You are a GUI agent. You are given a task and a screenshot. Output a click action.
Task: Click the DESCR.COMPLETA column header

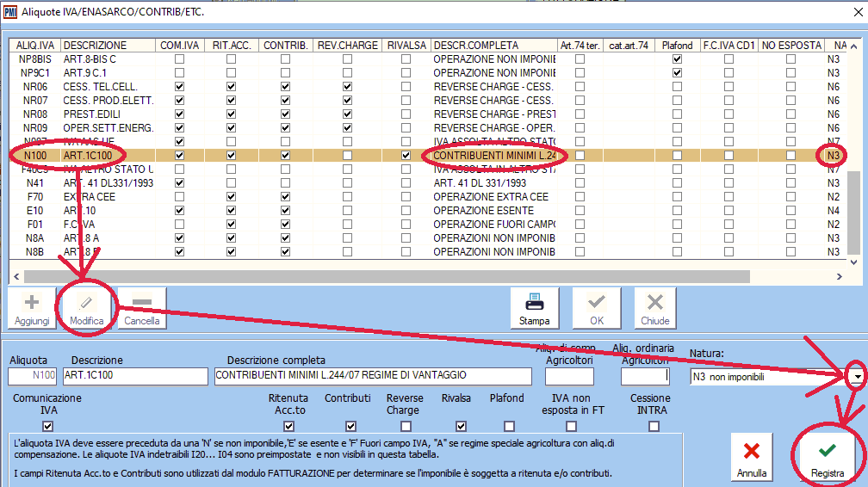475,46
